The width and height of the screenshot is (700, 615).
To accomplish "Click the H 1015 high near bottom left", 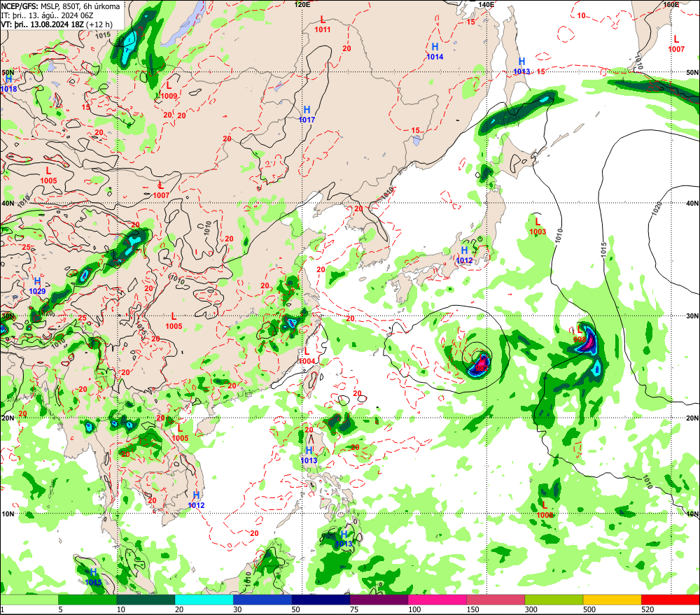I will click(93, 577).
